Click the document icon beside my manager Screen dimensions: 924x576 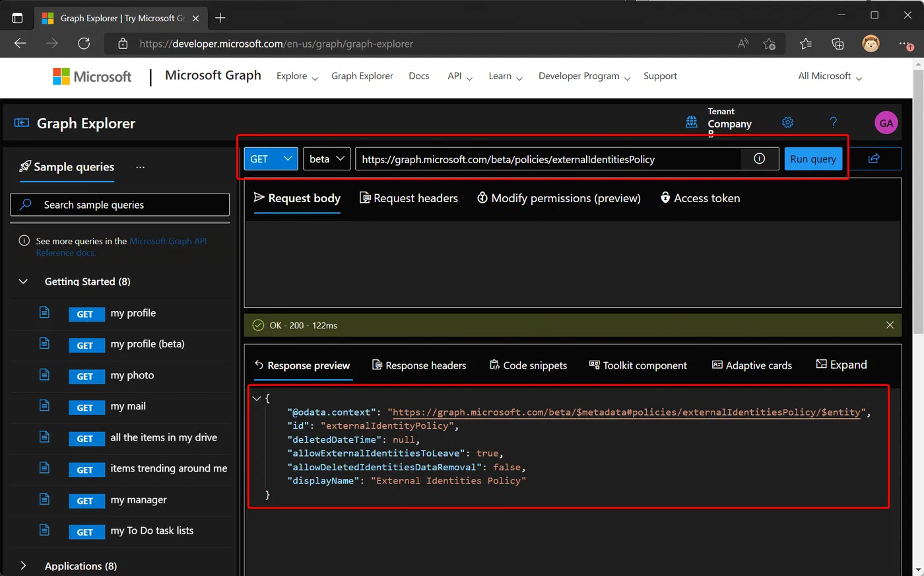(44, 499)
